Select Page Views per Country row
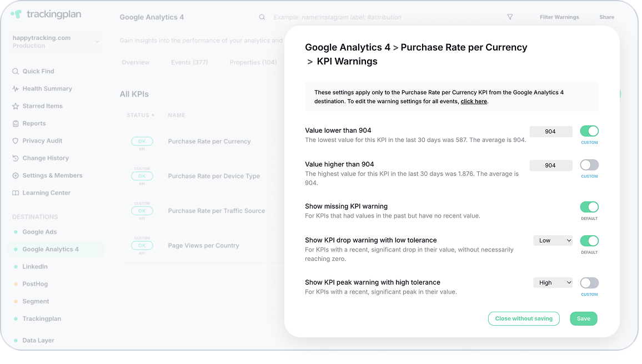 pos(202,245)
